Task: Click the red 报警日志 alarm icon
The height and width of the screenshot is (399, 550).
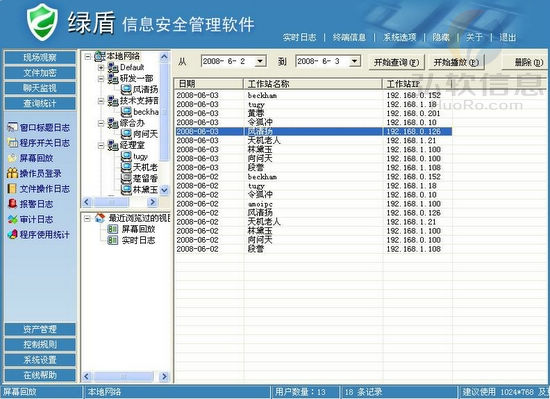Action: [x=12, y=204]
